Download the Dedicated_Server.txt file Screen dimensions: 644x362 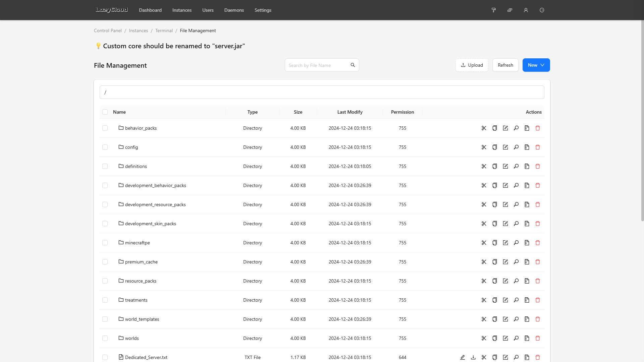click(473, 357)
